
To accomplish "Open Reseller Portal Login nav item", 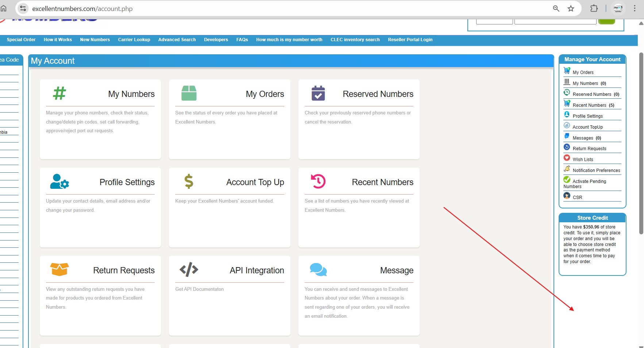I will pyautogui.click(x=410, y=40).
